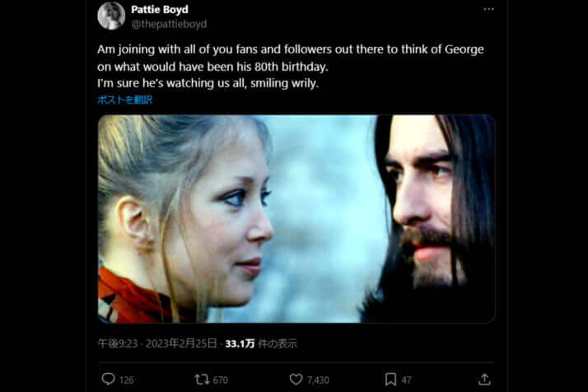Click the "Pattie Boyd" display name
The height and width of the screenshot is (392, 588).
pyautogui.click(x=160, y=9)
